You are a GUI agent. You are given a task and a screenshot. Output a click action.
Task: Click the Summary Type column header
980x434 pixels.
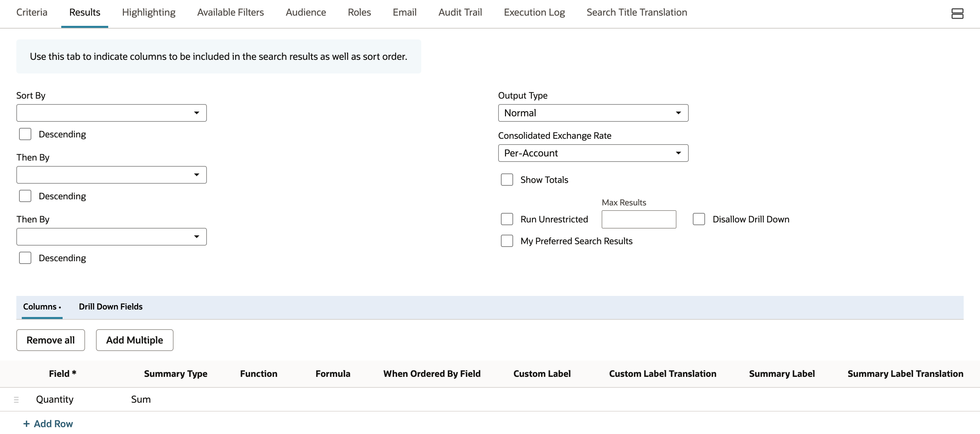pos(175,374)
